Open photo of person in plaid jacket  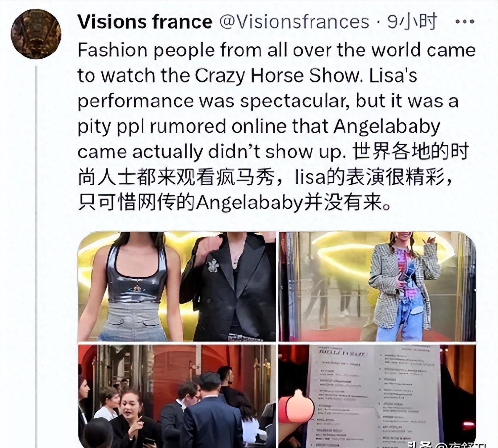(377, 286)
